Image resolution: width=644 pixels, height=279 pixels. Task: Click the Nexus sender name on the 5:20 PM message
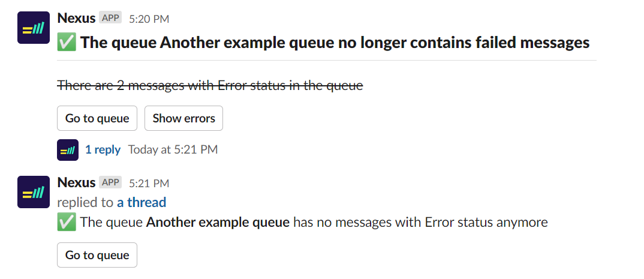coord(76,18)
